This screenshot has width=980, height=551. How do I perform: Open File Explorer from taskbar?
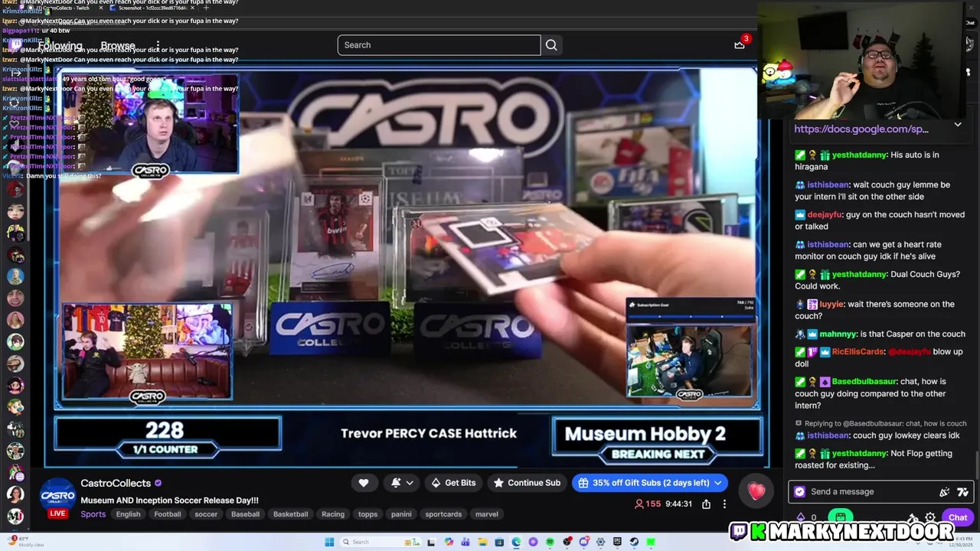482,542
